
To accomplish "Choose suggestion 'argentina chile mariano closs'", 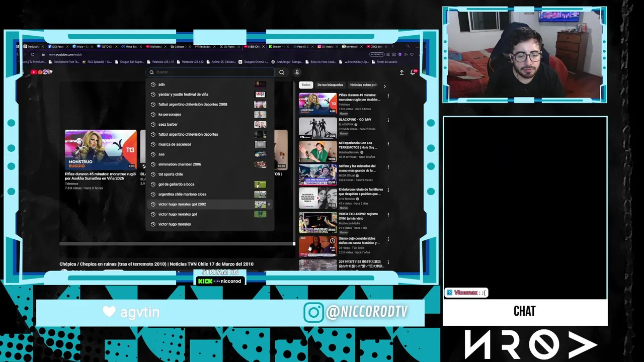I will click(x=210, y=194).
